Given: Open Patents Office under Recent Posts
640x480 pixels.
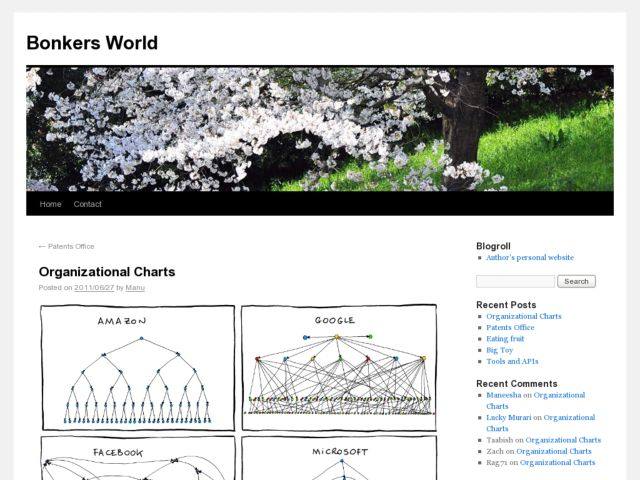Looking at the screenshot, I should tap(510, 327).
